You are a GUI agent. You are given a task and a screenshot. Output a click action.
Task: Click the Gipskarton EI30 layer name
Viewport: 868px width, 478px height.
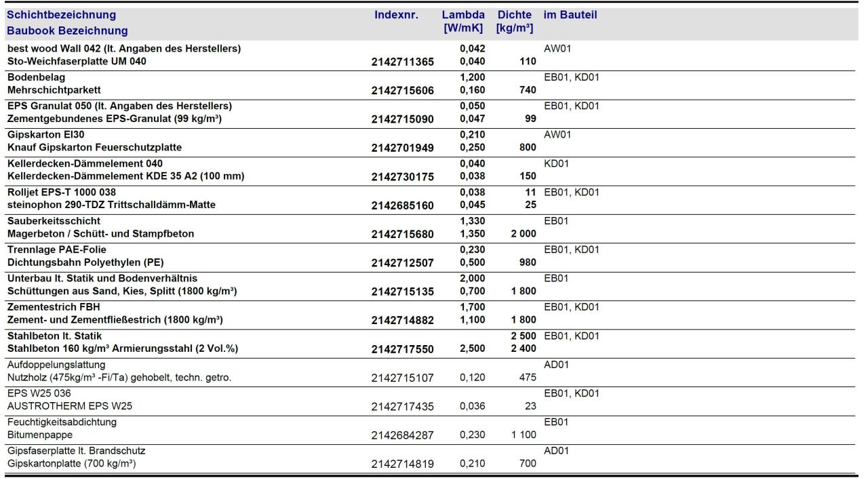pos(46,136)
